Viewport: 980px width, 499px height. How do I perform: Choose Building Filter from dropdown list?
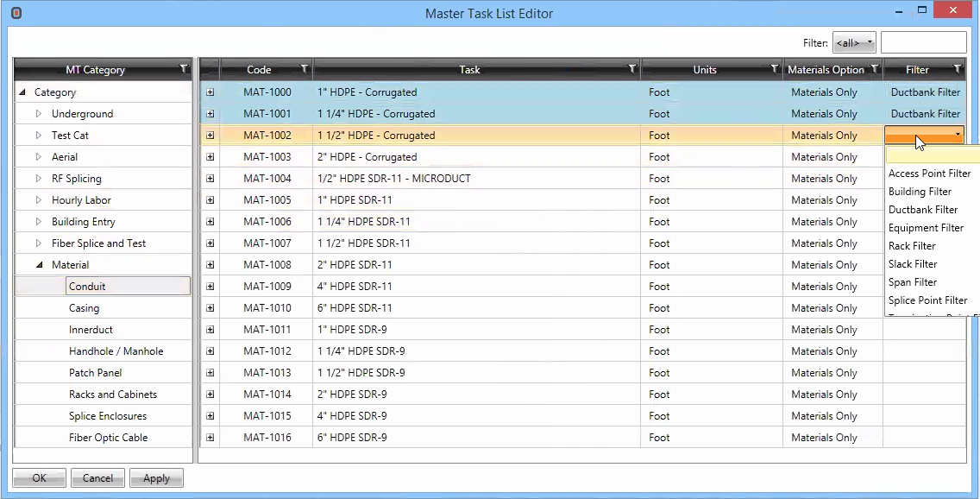point(920,192)
